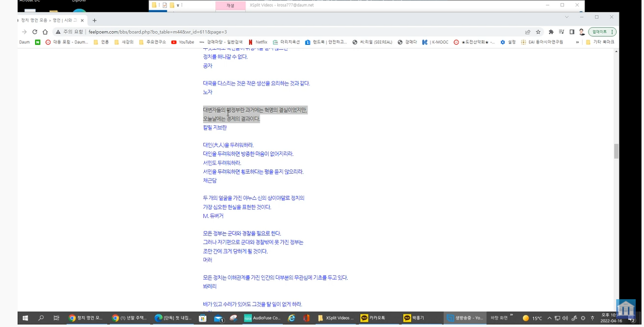
Task: Open the Mail app on the taskbar
Action: [218, 318]
